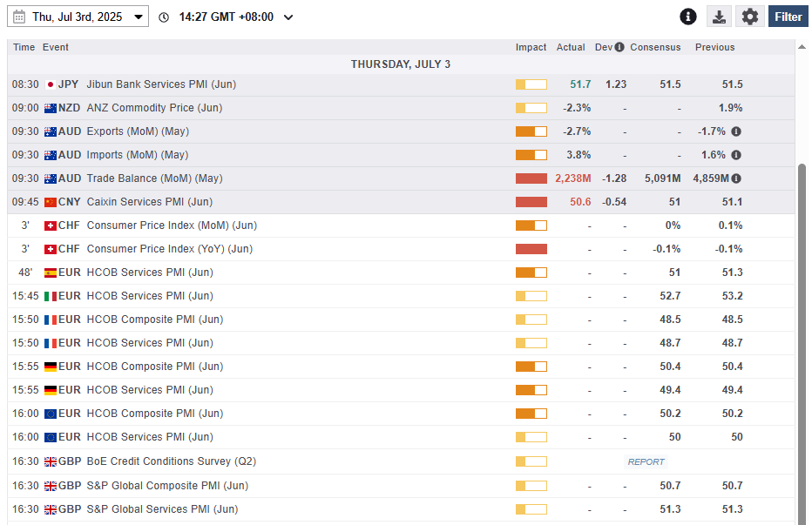This screenshot has height=525, width=812.
Task: Click the red impact bar for Caixin Services PMI
Action: click(531, 202)
